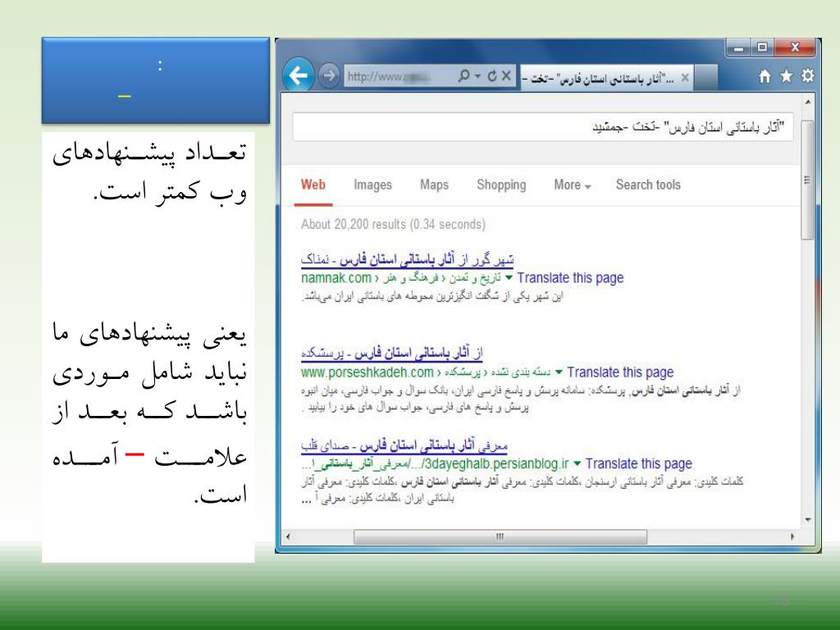
Task: Click horizontal scrollbar left arrow
Action: coord(288,536)
